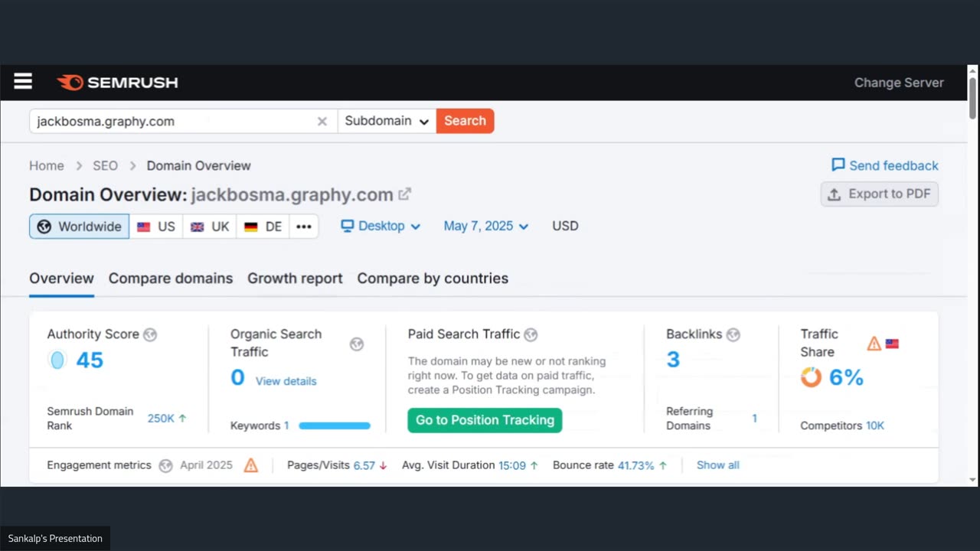The image size is (980, 551).
Task: Click the globe icon beside Backlinks
Action: (x=733, y=334)
